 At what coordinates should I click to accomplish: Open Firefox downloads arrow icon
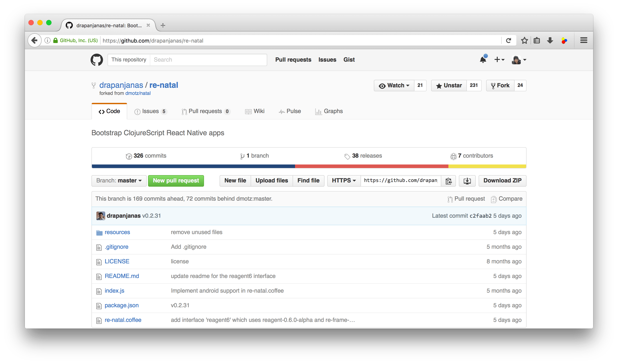[x=550, y=41]
